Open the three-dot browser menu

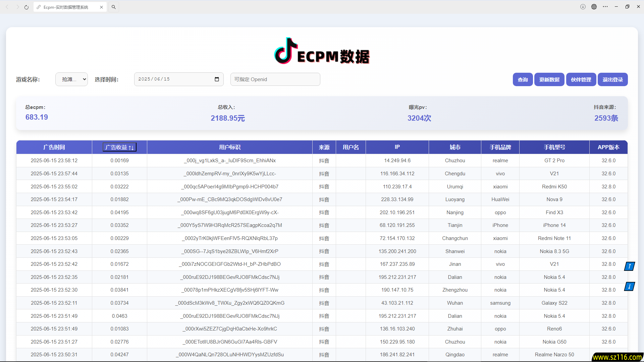(x=605, y=7)
